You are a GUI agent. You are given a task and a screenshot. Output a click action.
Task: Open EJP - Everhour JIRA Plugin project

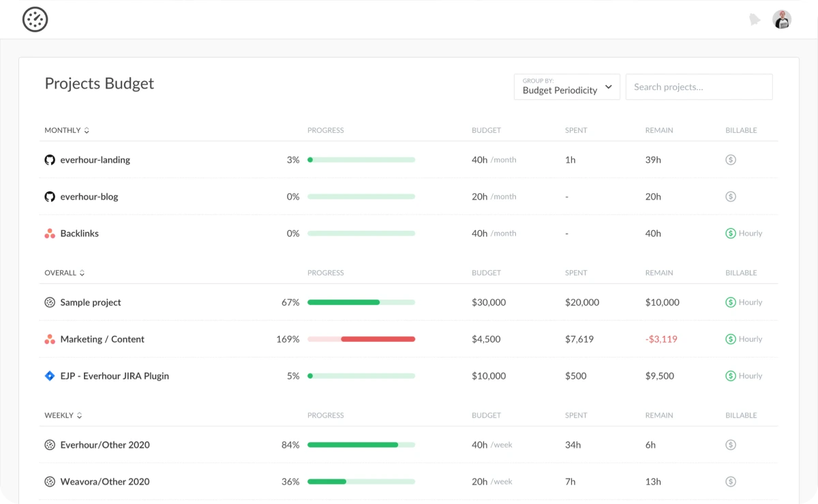(115, 376)
